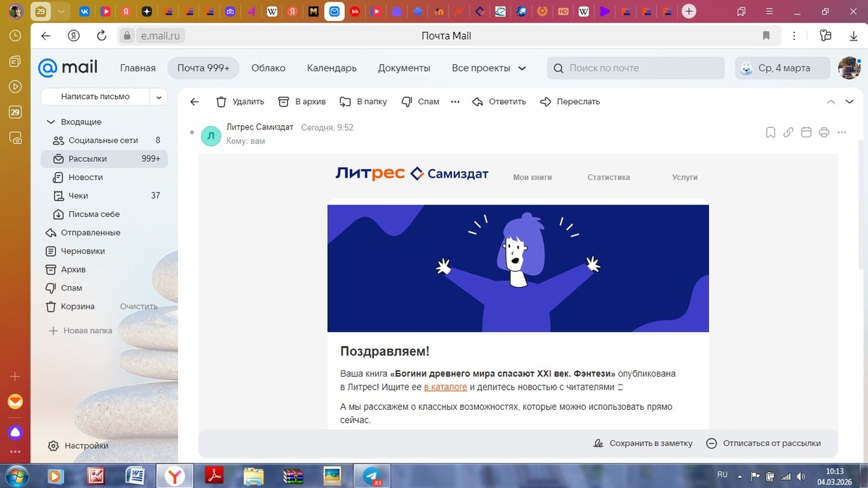
Task: Open mail Настройки
Action: (78, 446)
